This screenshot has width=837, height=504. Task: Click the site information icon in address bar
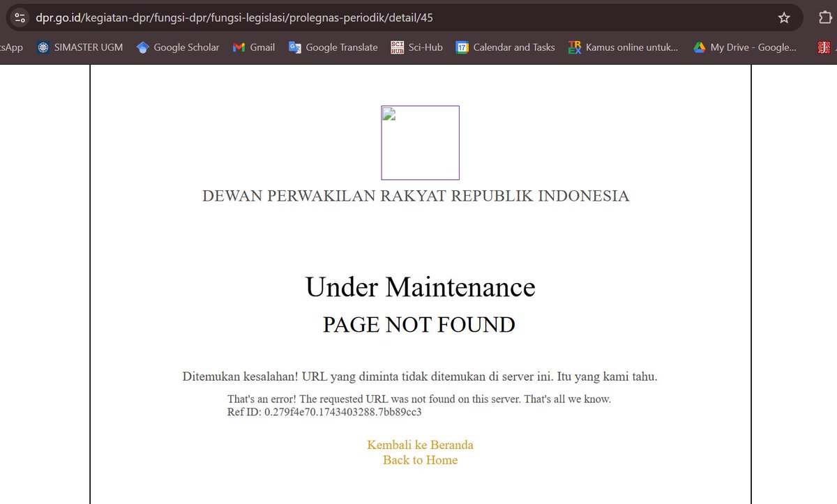click(x=20, y=17)
